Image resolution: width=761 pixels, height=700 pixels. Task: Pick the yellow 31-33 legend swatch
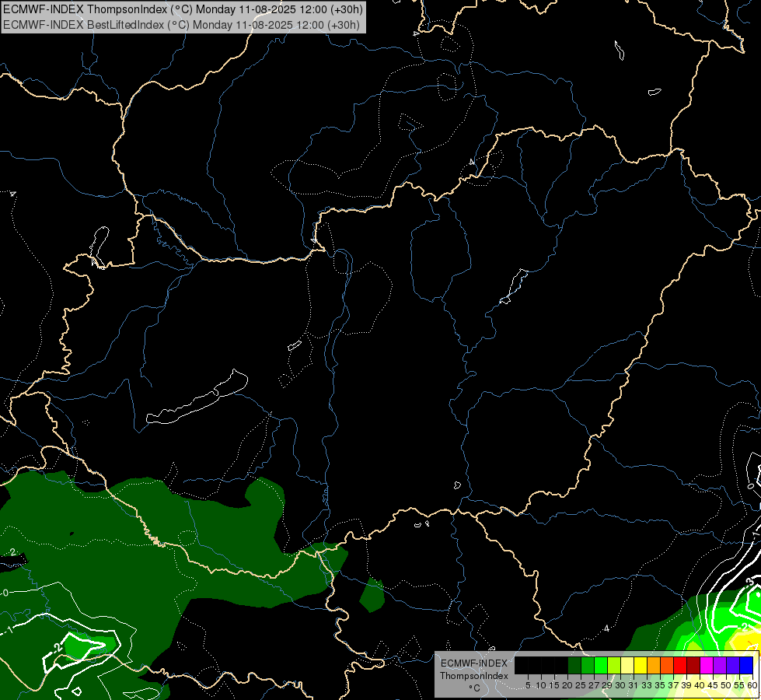[641, 665]
